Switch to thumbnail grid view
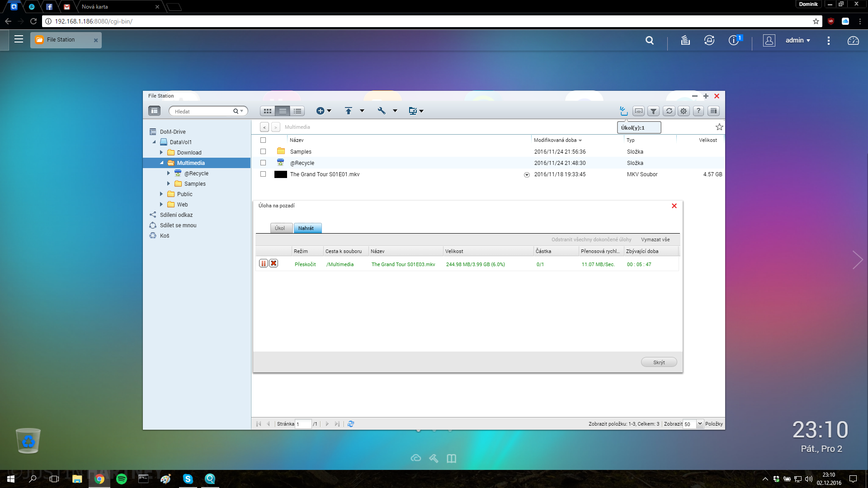Image resolution: width=868 pixels, height=488 pixels. [268, 111]
